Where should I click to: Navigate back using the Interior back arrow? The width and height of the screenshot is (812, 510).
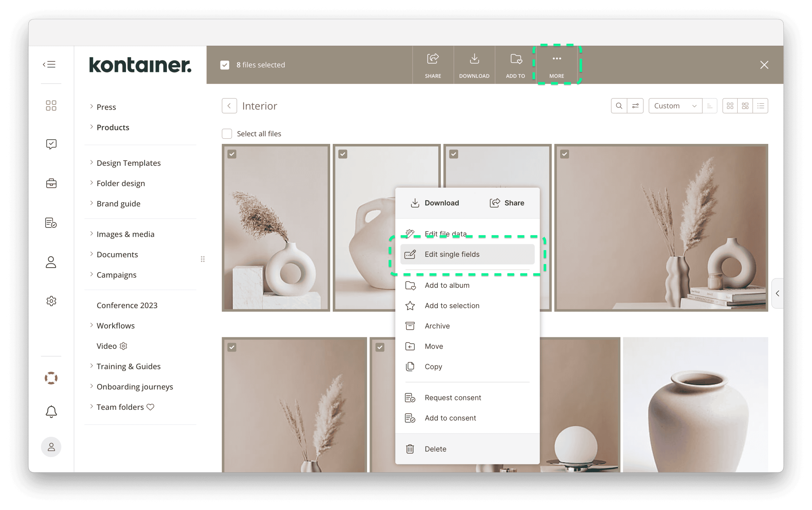229,106
